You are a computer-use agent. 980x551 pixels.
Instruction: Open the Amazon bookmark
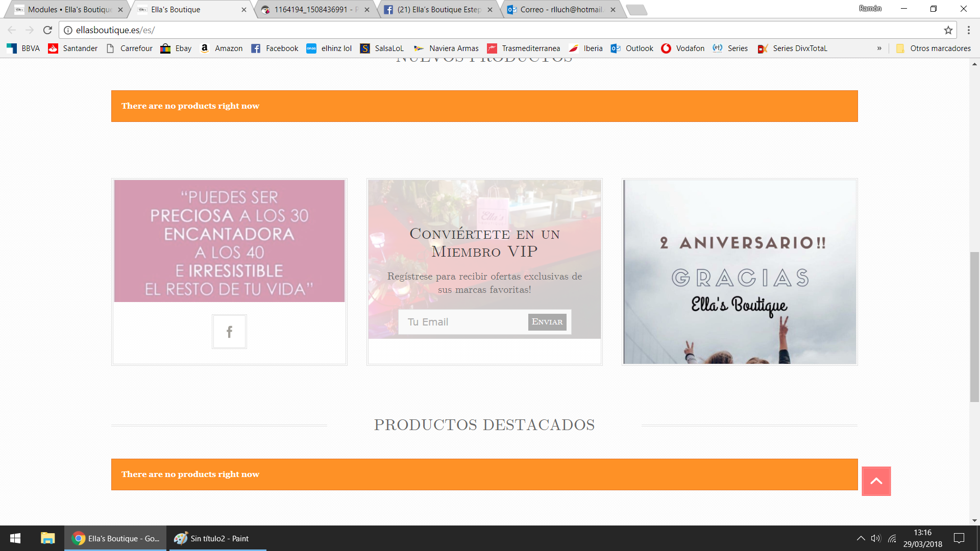click(222, 48)
